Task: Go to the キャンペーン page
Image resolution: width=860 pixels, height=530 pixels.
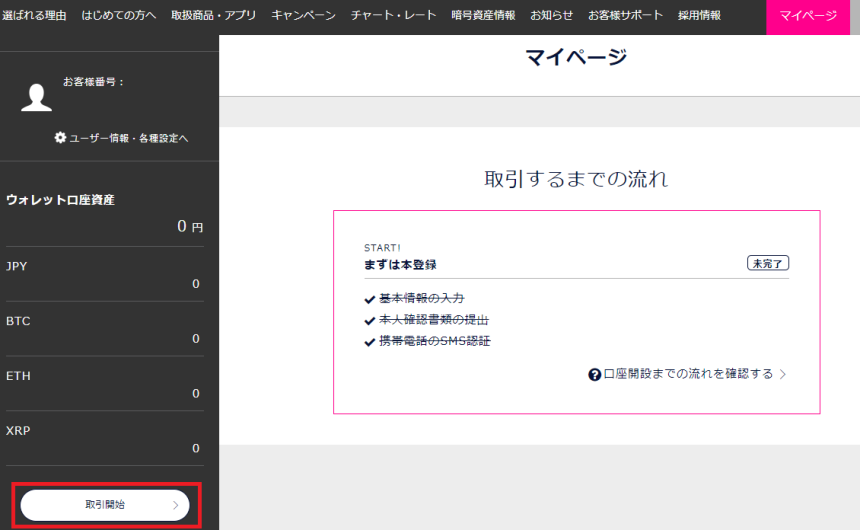Action: (x=303, y=16)
